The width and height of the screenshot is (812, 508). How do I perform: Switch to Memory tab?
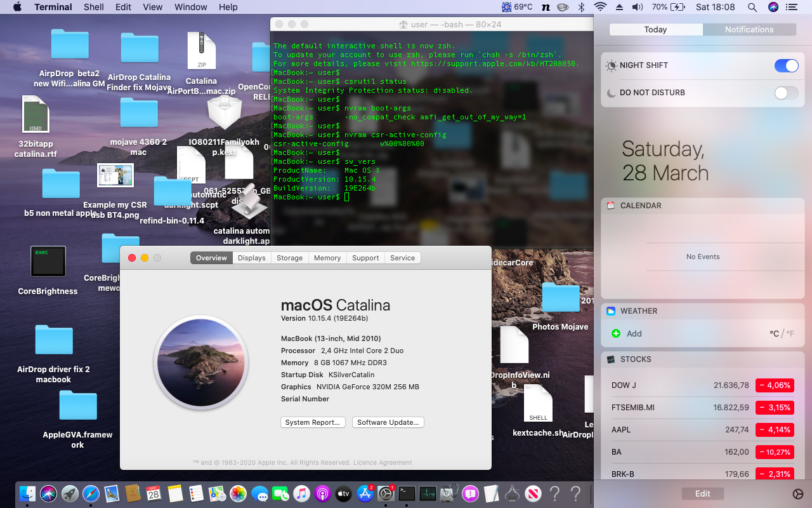[327, 258]
